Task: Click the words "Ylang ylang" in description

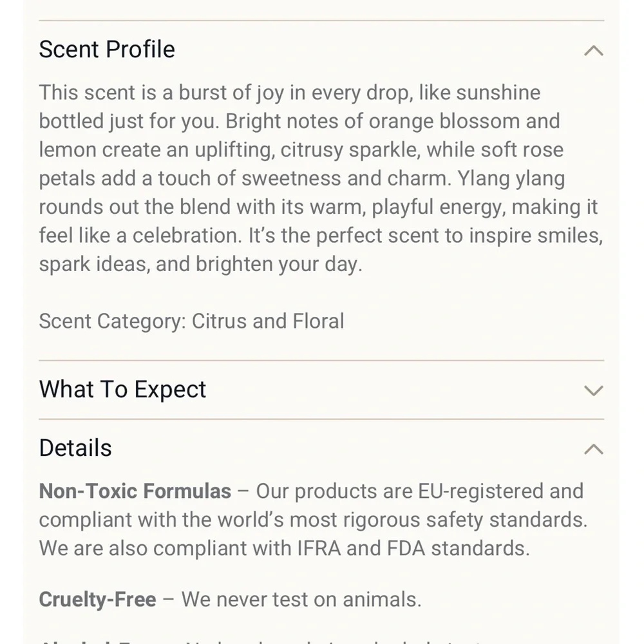Action: [511, 178]
